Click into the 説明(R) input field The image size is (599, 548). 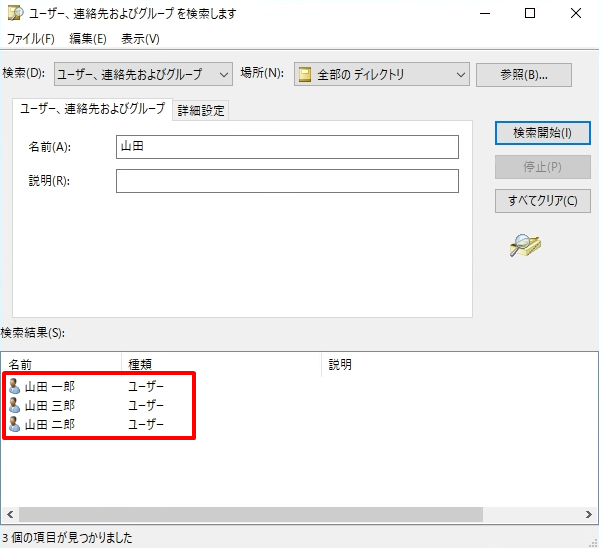(287, 181)
